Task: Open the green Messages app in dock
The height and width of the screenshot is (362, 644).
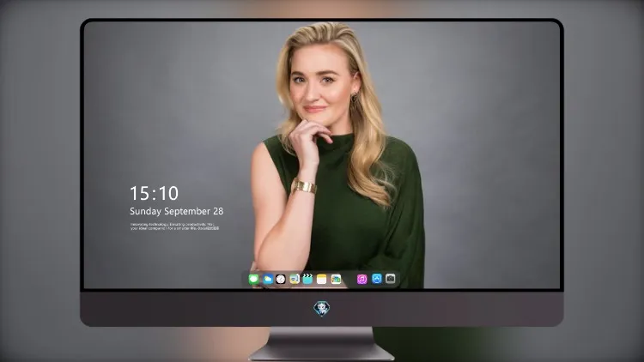Action: click(254, 279)
